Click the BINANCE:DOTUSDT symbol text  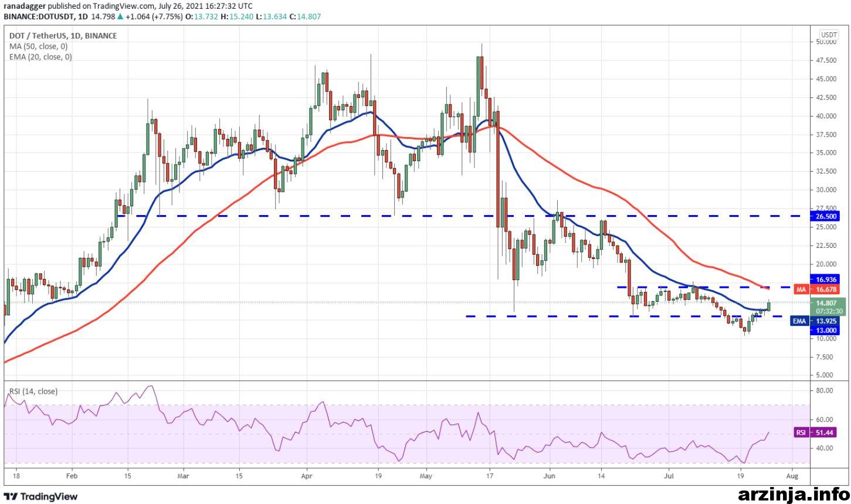(x=38, y=16)
